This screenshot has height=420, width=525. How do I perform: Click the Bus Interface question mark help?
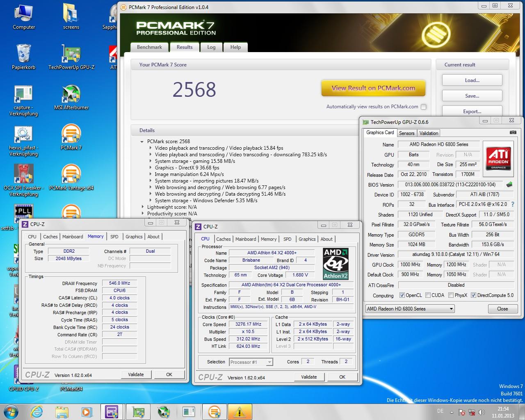pos(513,204)
